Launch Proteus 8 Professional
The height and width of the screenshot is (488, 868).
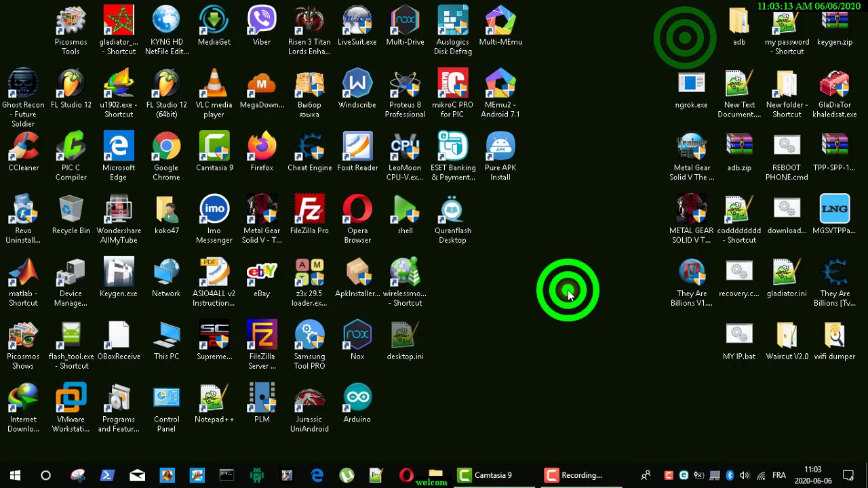point(405,94)
